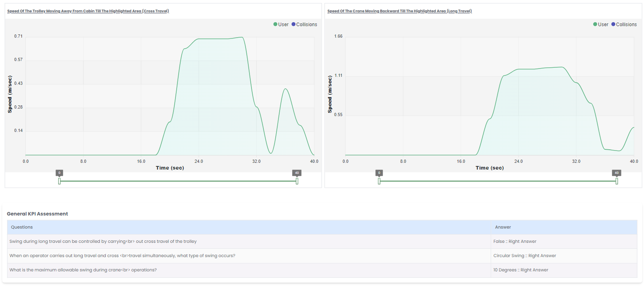644x288 pixels.
Task: Open Speed Of The Trolley Cross Travel title link
Action: point(88,11)
